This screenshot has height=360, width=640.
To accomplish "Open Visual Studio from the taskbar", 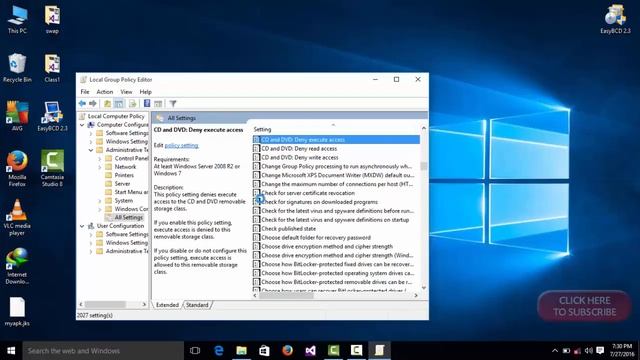I will point(310,351).
